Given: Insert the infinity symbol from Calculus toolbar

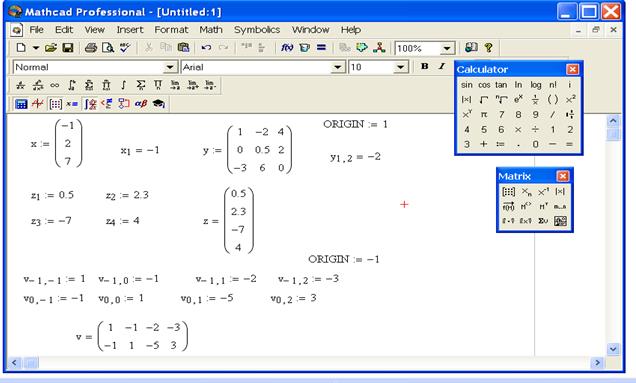Looking at the screenshot, I should tap(54, 85).
